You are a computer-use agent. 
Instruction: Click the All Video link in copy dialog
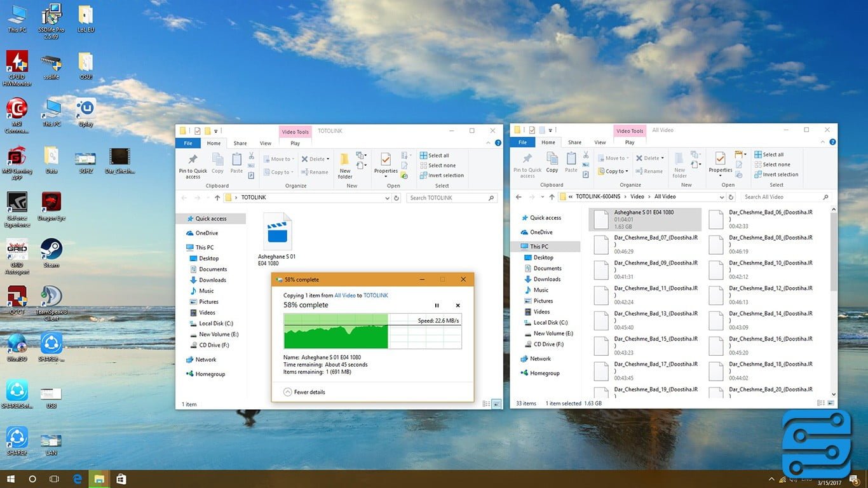[344, 295]
